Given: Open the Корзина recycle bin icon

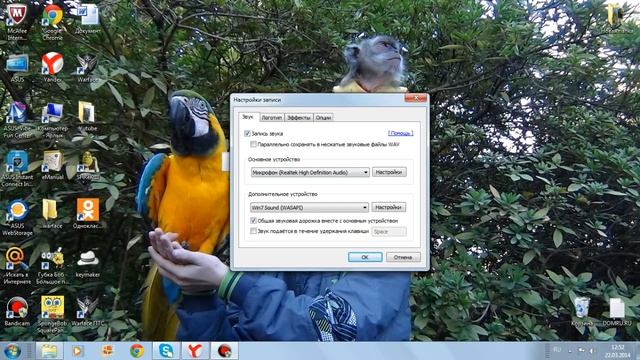Looking at the screenshot, I should click(582, 311).
